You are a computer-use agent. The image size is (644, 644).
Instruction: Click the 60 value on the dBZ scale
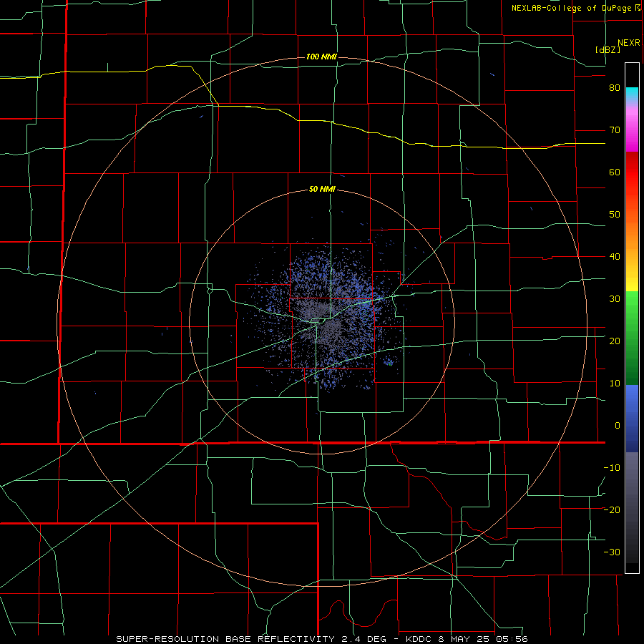point(615,172)
